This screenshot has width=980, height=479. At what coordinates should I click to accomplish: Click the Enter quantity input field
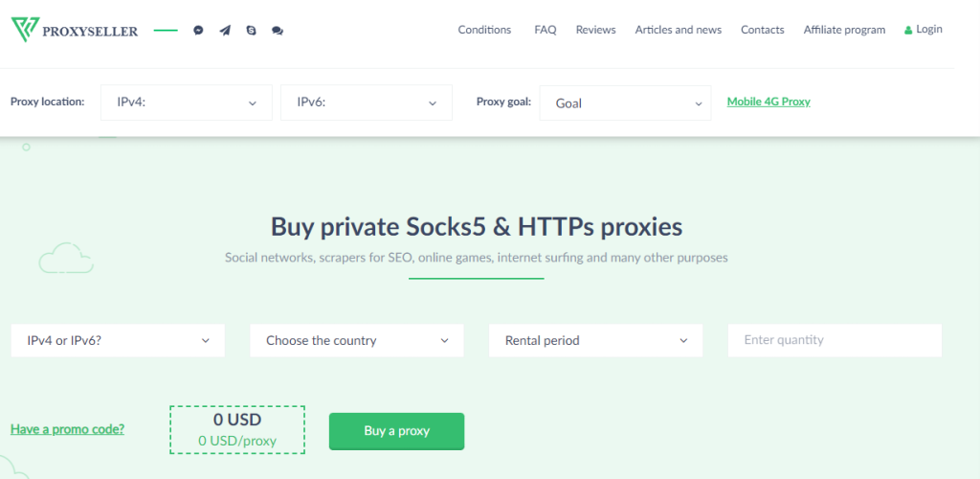pyautogui.click(x=835, y=340)
